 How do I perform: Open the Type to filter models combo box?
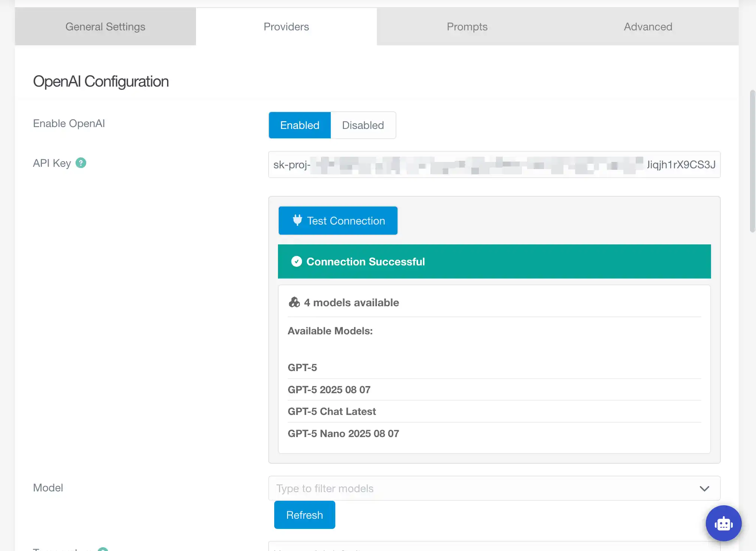tap(480, 488)
